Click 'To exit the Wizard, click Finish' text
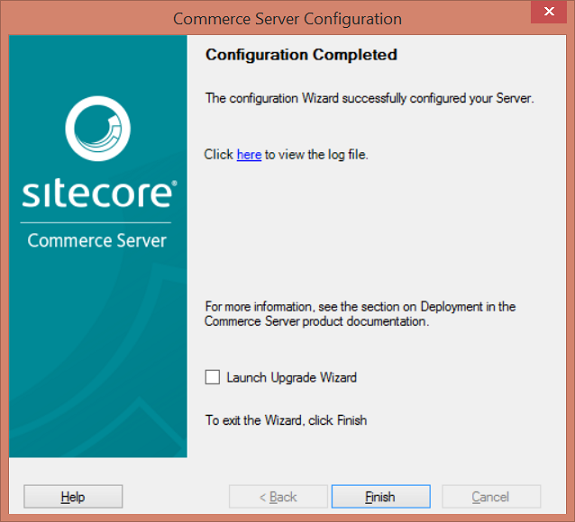 pyautogui.click(x=286, y=420)
